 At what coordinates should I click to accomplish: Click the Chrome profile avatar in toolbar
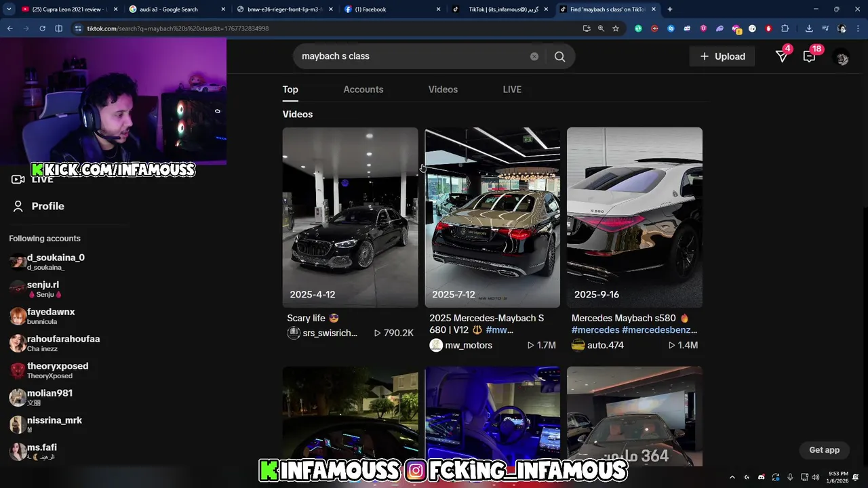[x=842, y=28]
